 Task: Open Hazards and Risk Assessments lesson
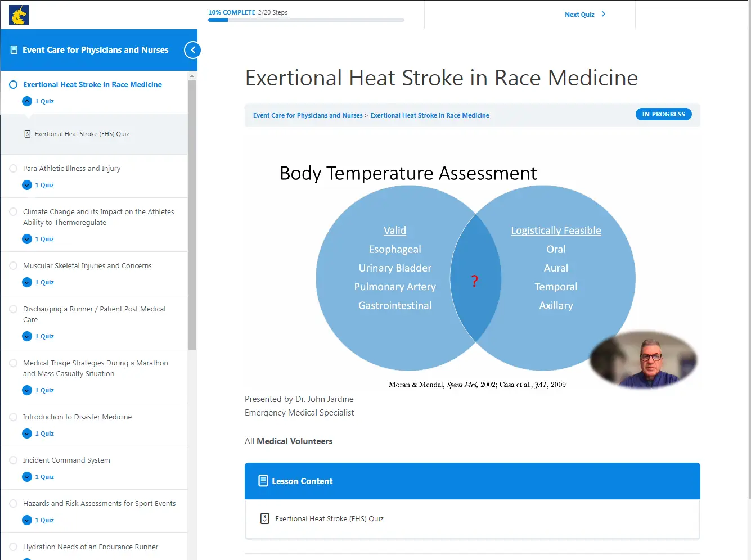(x=99, y=503)
